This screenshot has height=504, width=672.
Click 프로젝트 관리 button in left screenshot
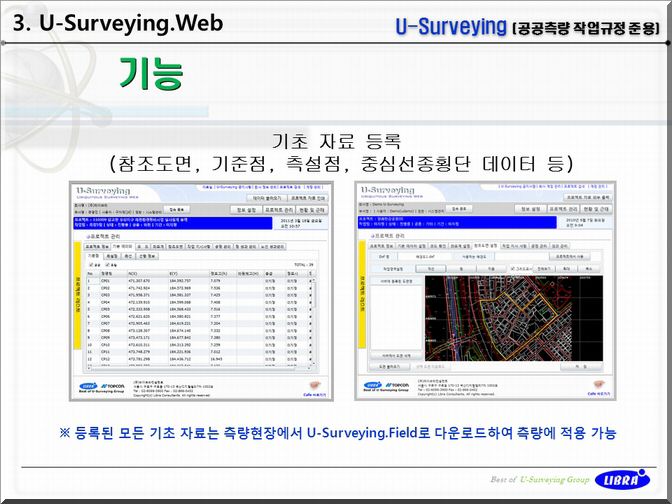[279, 210]
